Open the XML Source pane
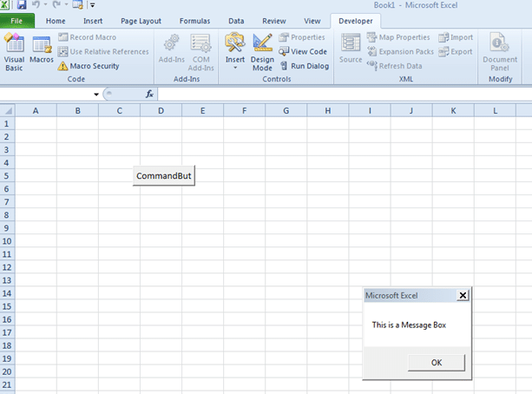 (x=351, y=49)
